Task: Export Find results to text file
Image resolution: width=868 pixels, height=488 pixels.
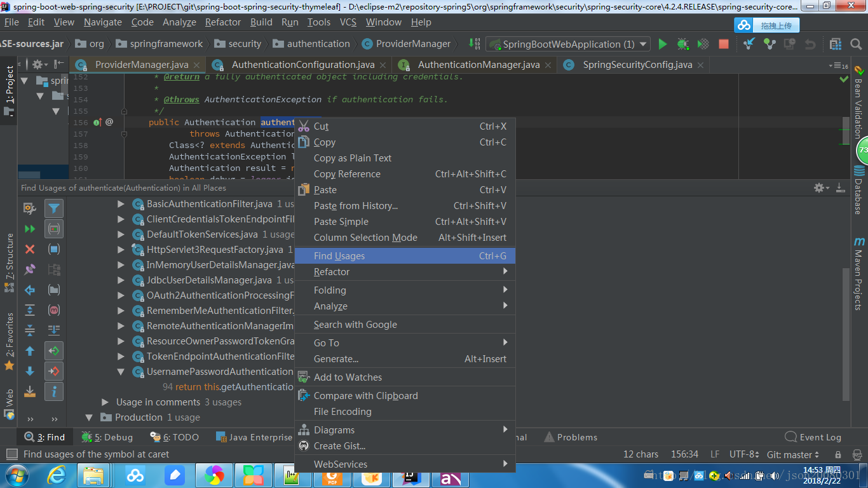Action: [x=30, y=391]
